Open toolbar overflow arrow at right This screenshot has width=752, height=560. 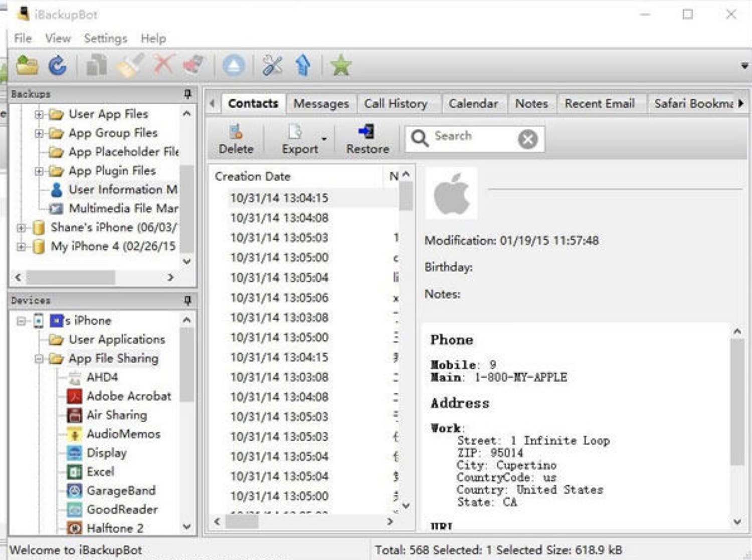(x=744, y=66)
